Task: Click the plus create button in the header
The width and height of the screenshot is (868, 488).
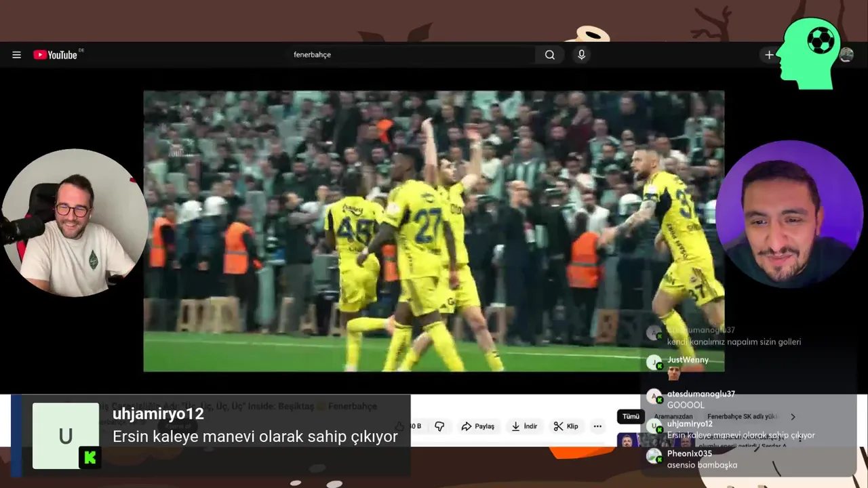Action: pyautogui.click(x=769, y=55)
